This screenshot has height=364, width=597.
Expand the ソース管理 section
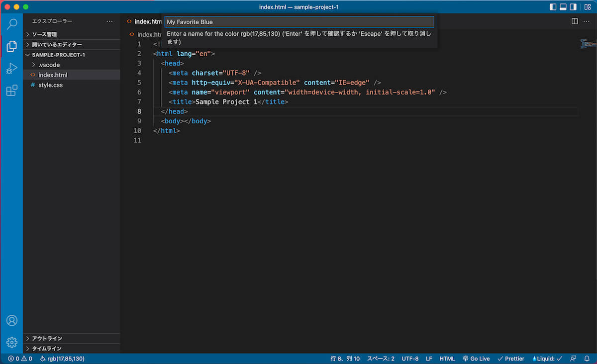(45, 34)
